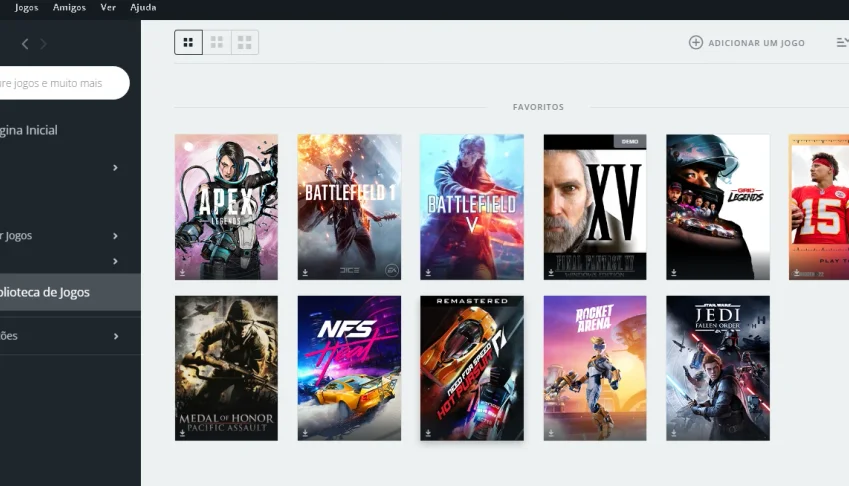
Task: Open NFS Heat game tile
Action: click(x=349, y=368)
